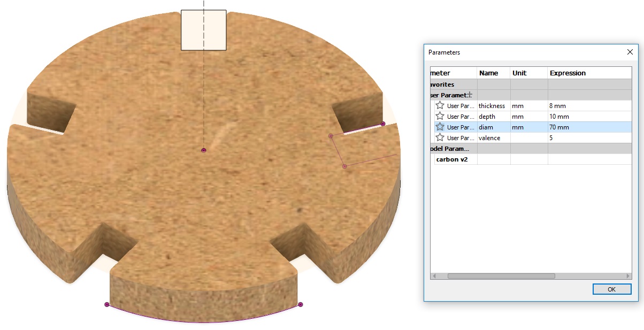The width and height of the screenshot is (644, 330).
Task: Select the mm unit of diam
Action: coord(529,127)
